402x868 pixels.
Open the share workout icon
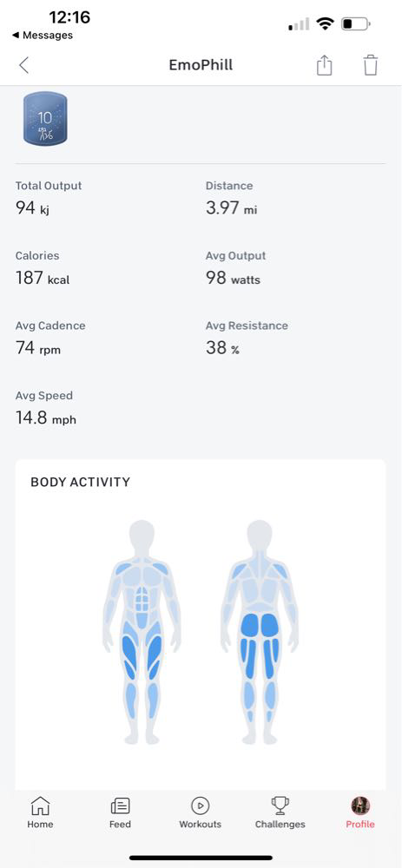[x=324, y=65]
